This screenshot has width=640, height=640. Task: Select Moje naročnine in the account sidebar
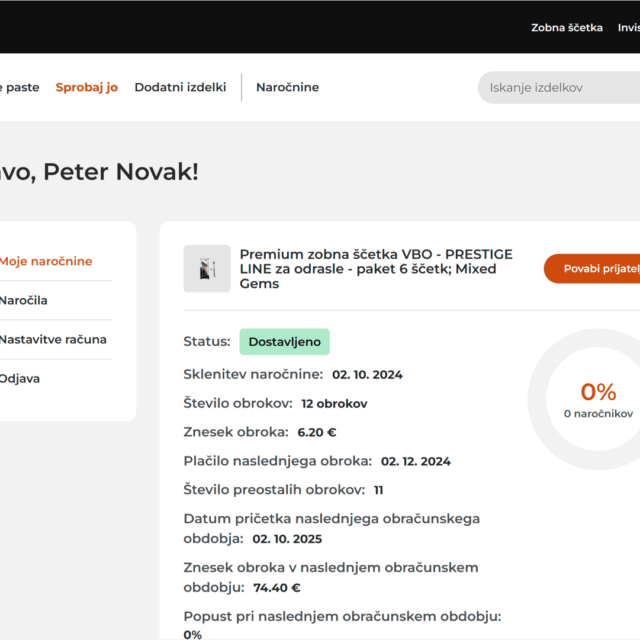click(46, 261)
